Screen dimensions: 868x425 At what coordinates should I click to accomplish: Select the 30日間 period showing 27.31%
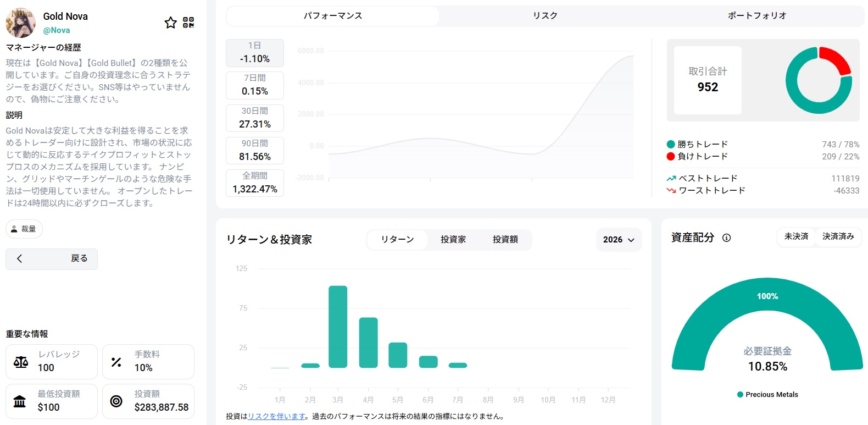click(255, 118)
